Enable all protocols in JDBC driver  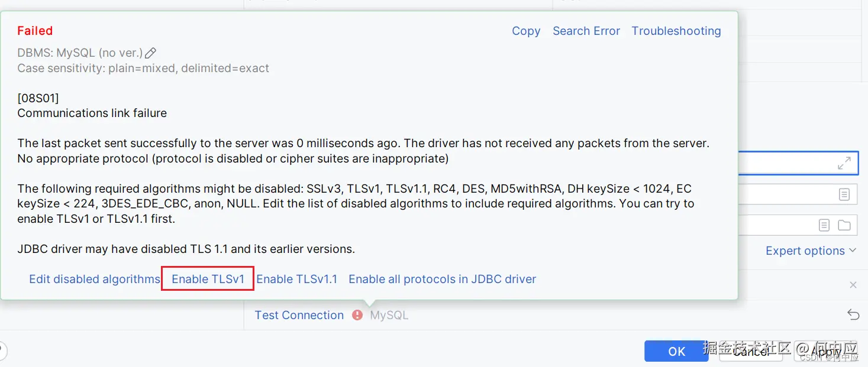point(442,279)
